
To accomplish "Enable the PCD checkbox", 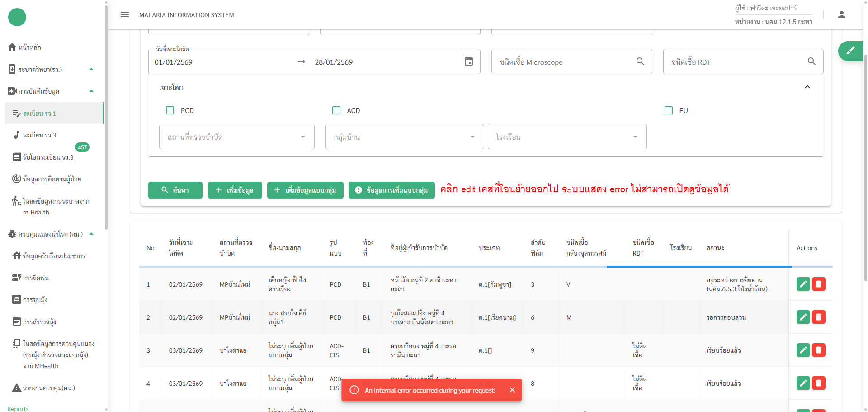I will 170,110.
